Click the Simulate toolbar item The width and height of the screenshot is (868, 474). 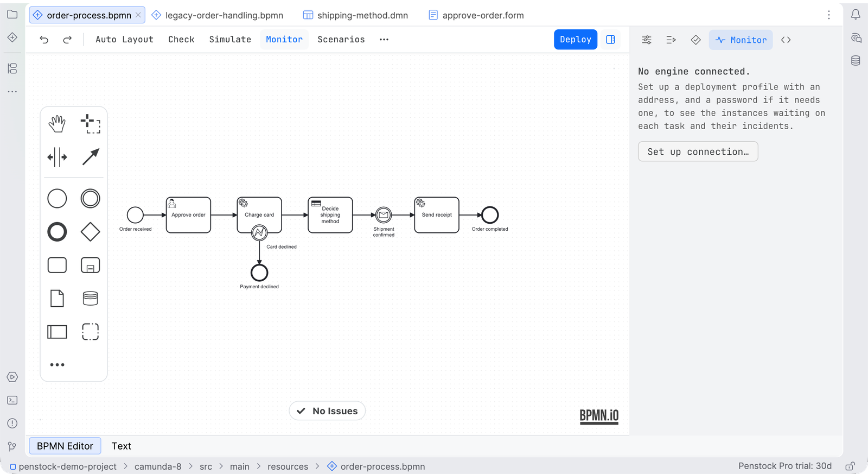coord(230,40)
